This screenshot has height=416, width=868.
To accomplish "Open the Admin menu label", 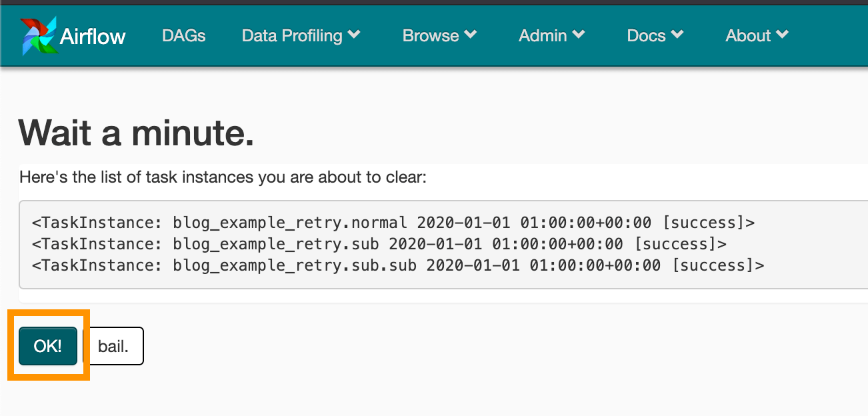I will point(543,35).
